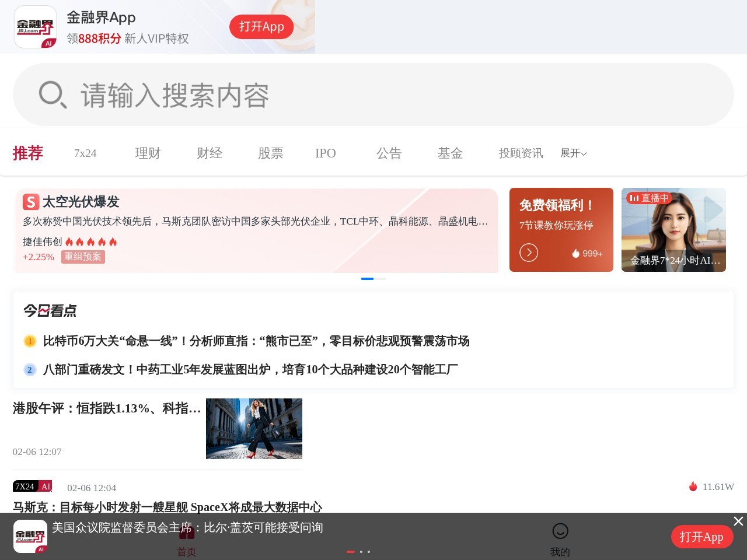Click the 999+ flame count

pyautogui.click(x=587, y=253)
